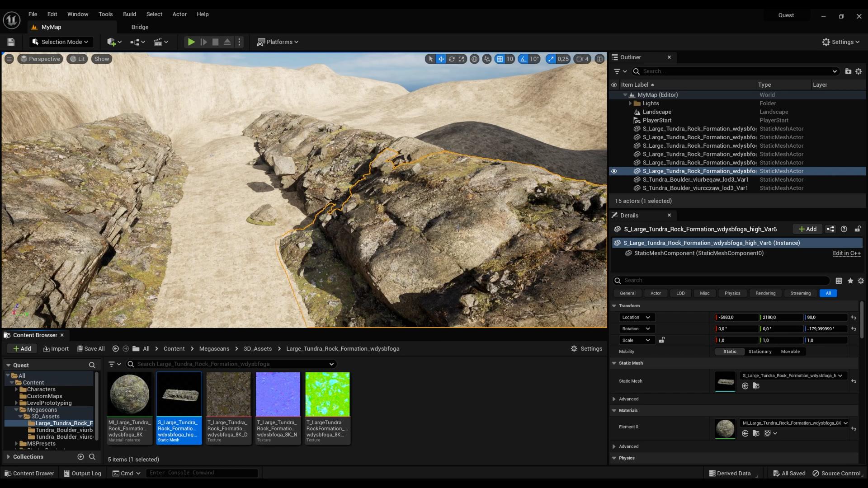
Task: Open the Platforms dropdown
Action: pos(277,42)
